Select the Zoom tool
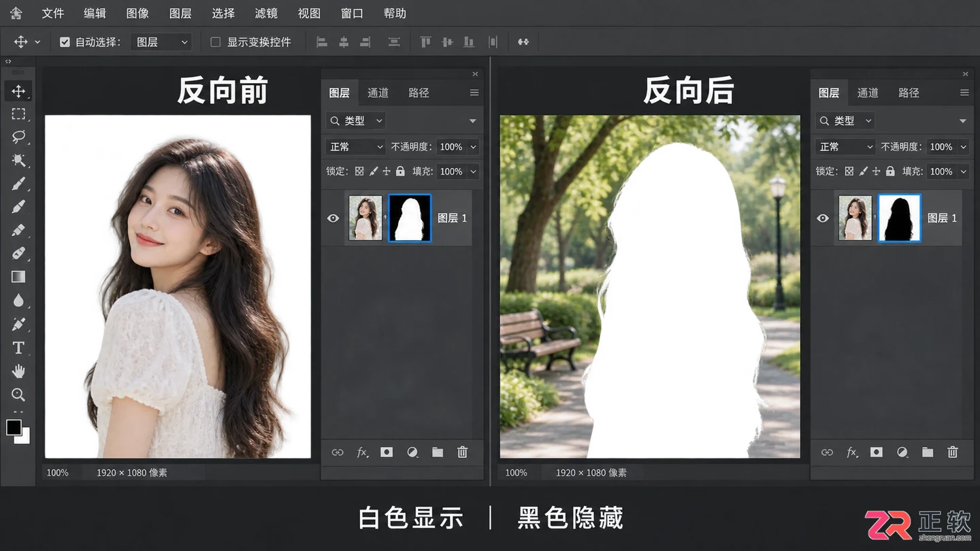The height and width of the screenshot is (551, 980). point(18,395)
